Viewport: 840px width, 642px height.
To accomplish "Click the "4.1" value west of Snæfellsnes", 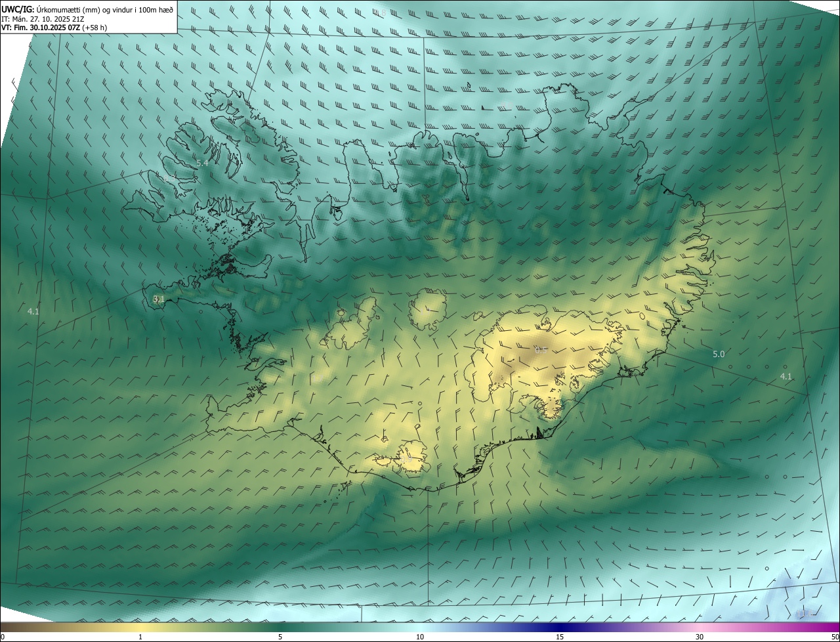I will coord(33,312).
